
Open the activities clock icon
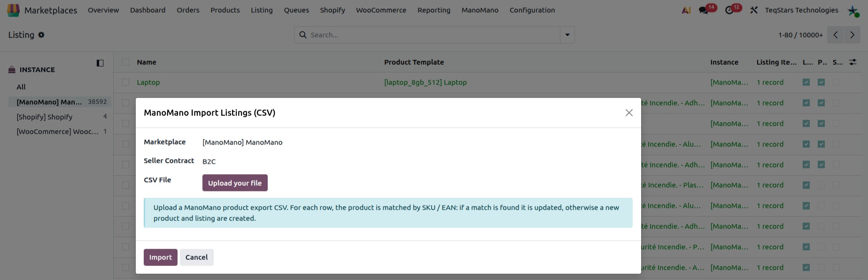pyautogui.click(x=729, y=10)
